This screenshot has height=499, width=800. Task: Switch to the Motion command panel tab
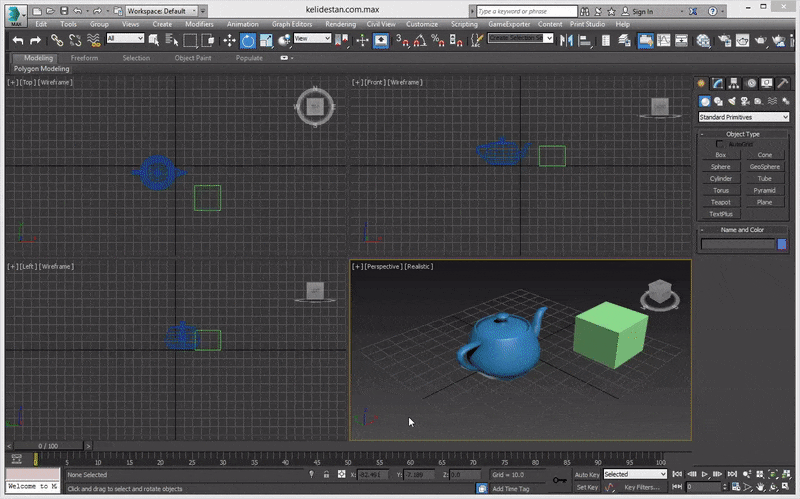(751, 83)
